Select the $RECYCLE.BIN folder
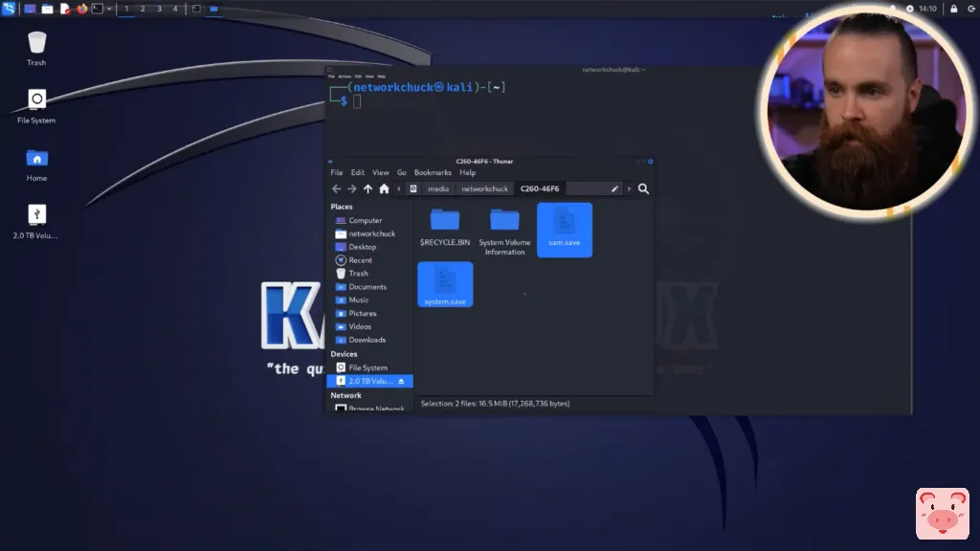Screen dimensions: 980x551 point(445,228)
